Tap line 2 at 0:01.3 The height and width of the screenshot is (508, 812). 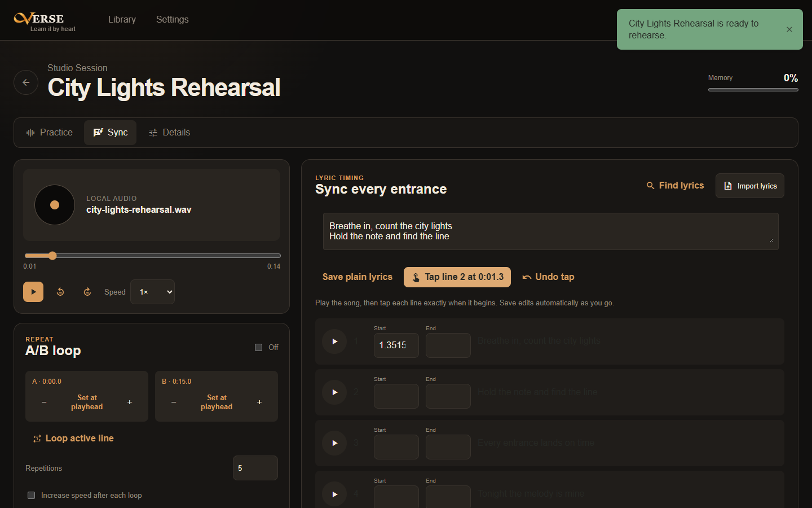pyautogui.click(x=457, y=277)
